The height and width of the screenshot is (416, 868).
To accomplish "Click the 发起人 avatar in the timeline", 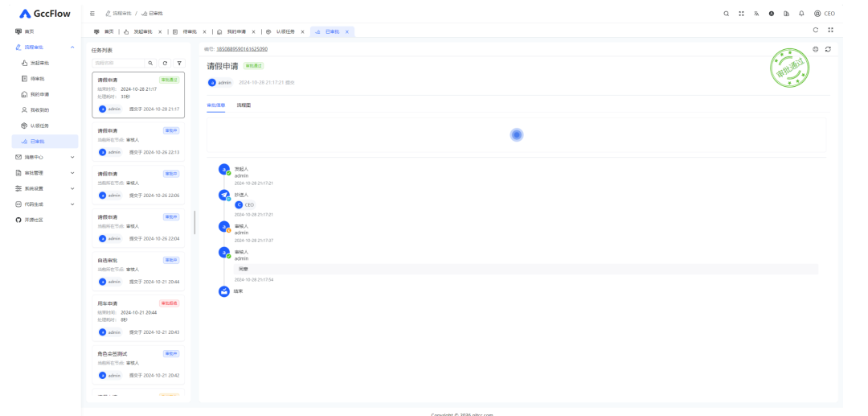I will tap(224, 169).
